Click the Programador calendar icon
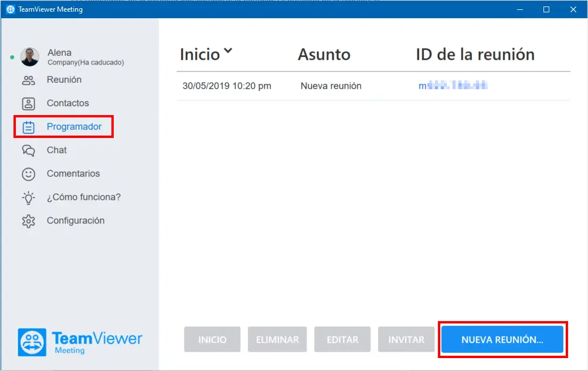Image resolution: width=588 pixels, height=371 pixels. [x=29, y=127]
